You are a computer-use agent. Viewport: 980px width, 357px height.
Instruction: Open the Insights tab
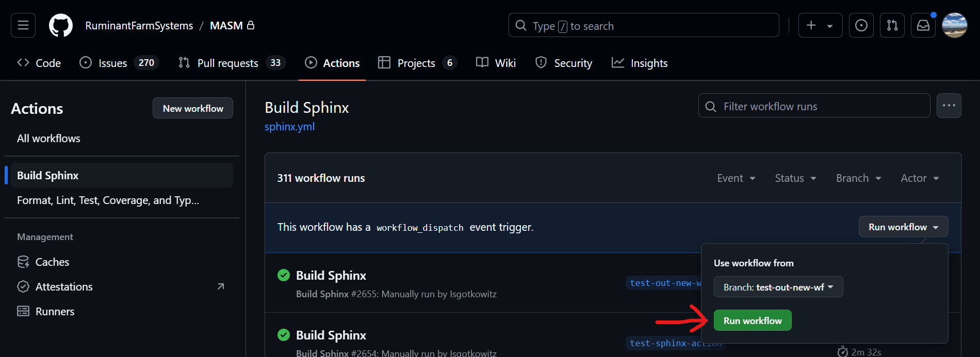640,63
